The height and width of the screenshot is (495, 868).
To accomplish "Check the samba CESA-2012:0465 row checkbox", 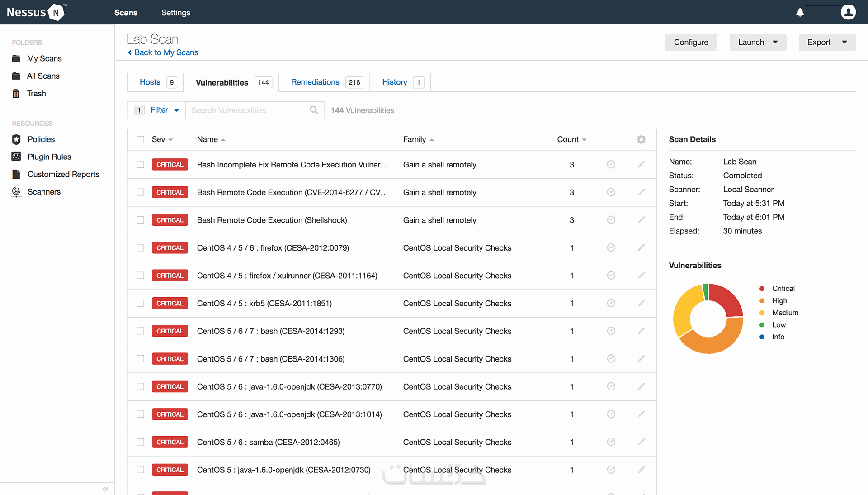I will click(141, 442).
